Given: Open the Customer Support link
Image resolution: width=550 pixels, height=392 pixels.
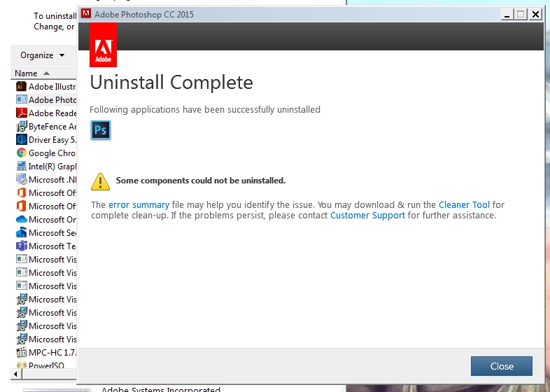Looking at the screenshot, I should [x=367, y=215].
